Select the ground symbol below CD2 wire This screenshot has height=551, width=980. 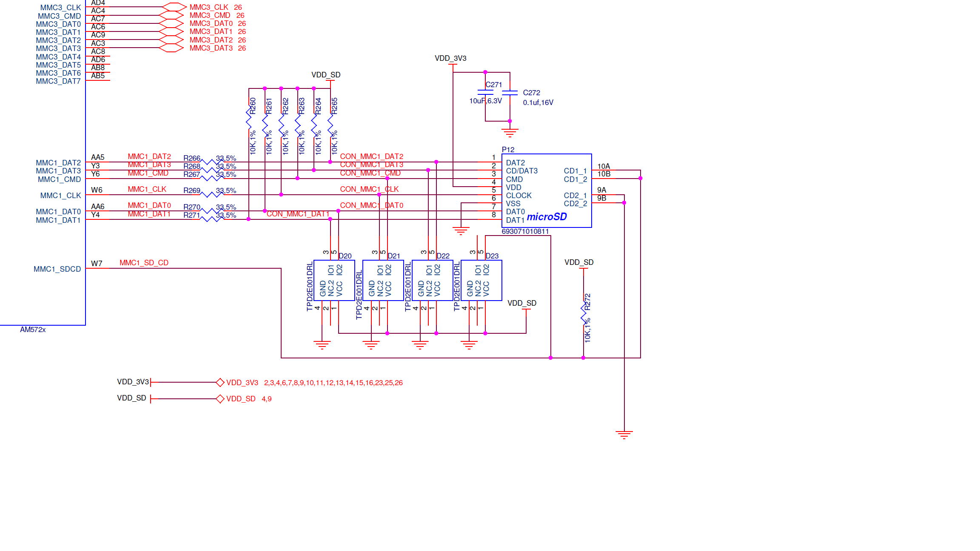coord(624,435)
